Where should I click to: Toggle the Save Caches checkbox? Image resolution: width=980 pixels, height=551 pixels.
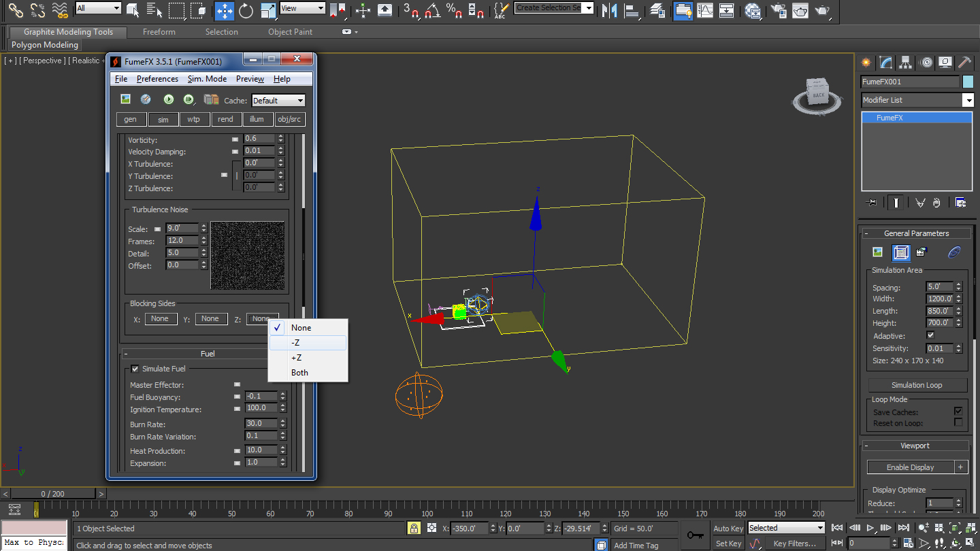958,412
